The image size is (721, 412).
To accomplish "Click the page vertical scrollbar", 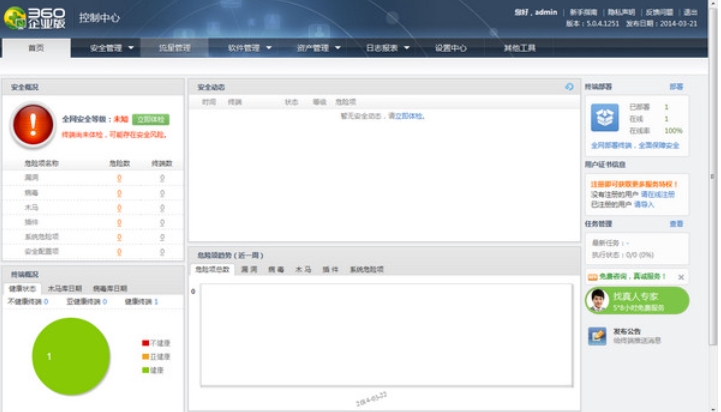I will [x=713, y=175].
